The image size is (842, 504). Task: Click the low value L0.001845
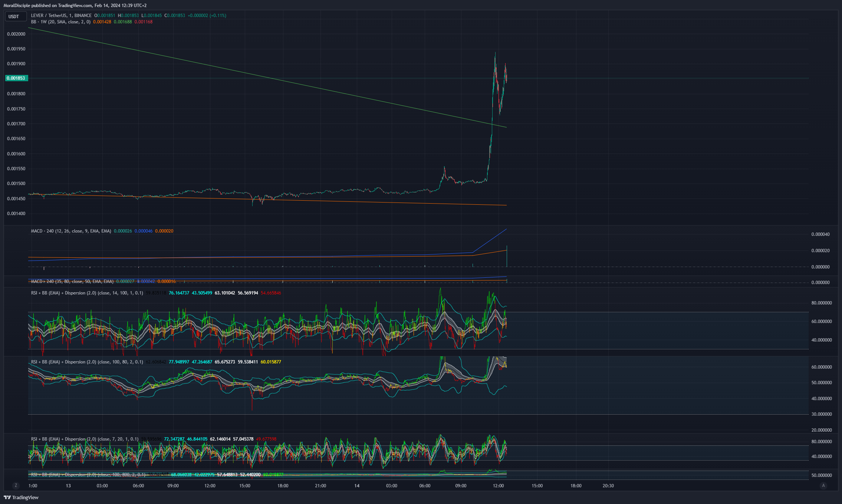click(x=151, y=16)
